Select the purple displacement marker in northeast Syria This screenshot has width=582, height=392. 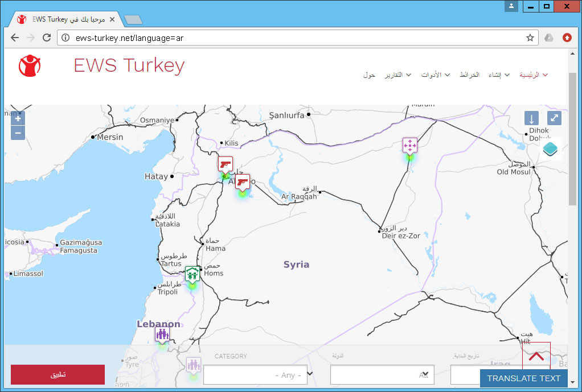(409, 146)
